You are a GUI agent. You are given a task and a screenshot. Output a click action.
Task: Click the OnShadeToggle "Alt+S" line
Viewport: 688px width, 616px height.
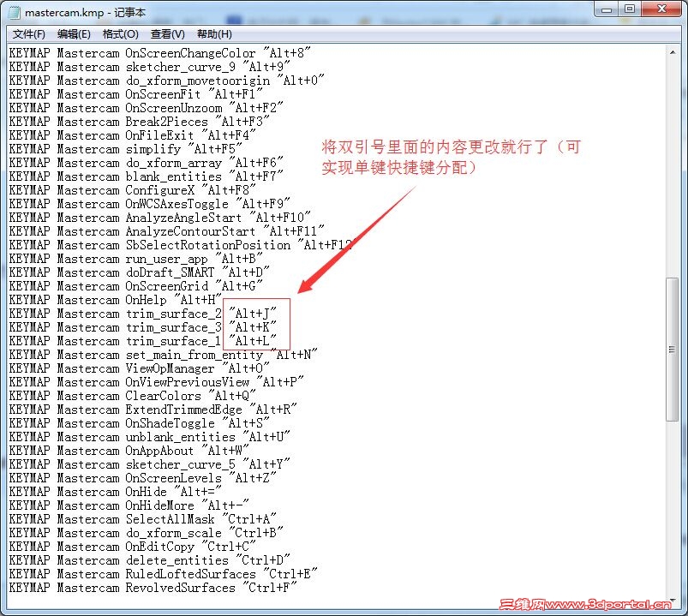tap(139, 423)
